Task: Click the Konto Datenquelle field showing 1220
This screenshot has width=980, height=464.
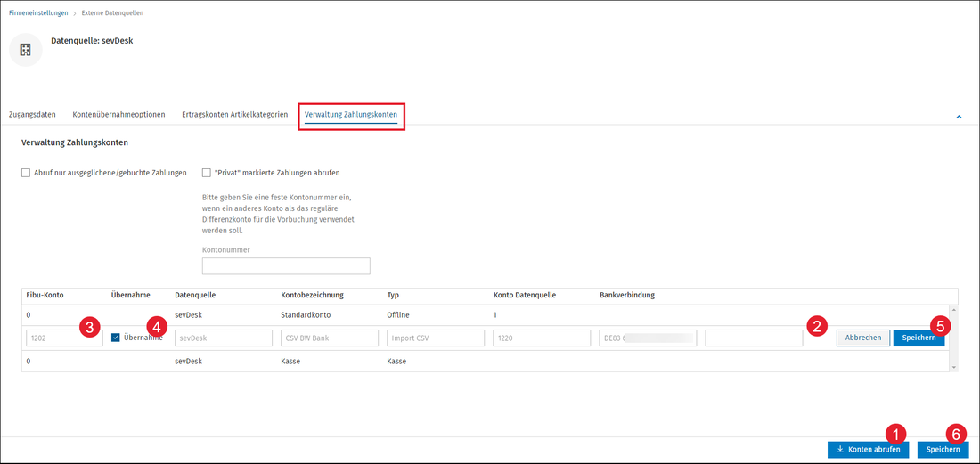Action: pyautogui.click(x=542, y=338)
